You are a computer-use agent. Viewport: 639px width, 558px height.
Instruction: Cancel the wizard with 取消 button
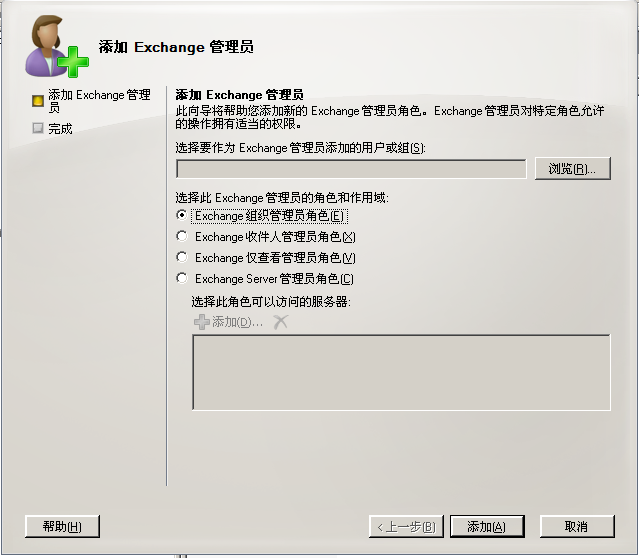tap(577, 526)
